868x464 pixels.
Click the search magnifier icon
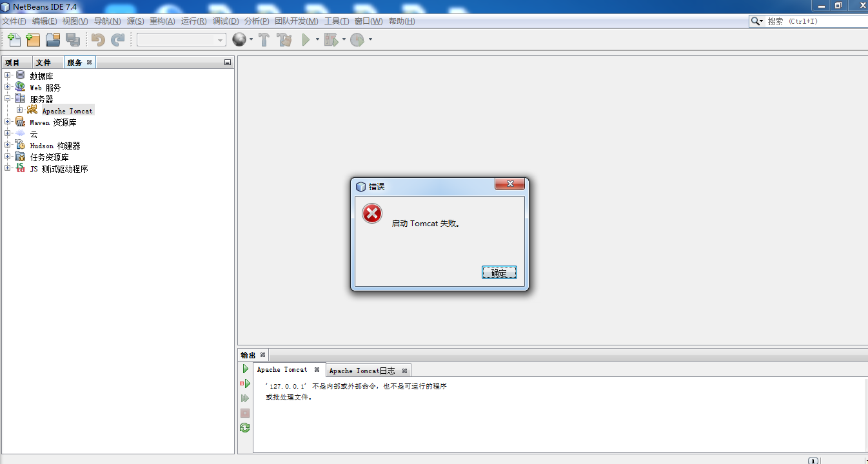[x=756, y=21]
